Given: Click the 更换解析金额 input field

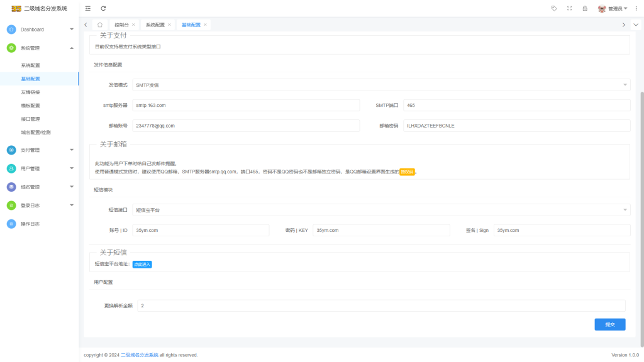Looking at the screenshot, I should 381,305.
